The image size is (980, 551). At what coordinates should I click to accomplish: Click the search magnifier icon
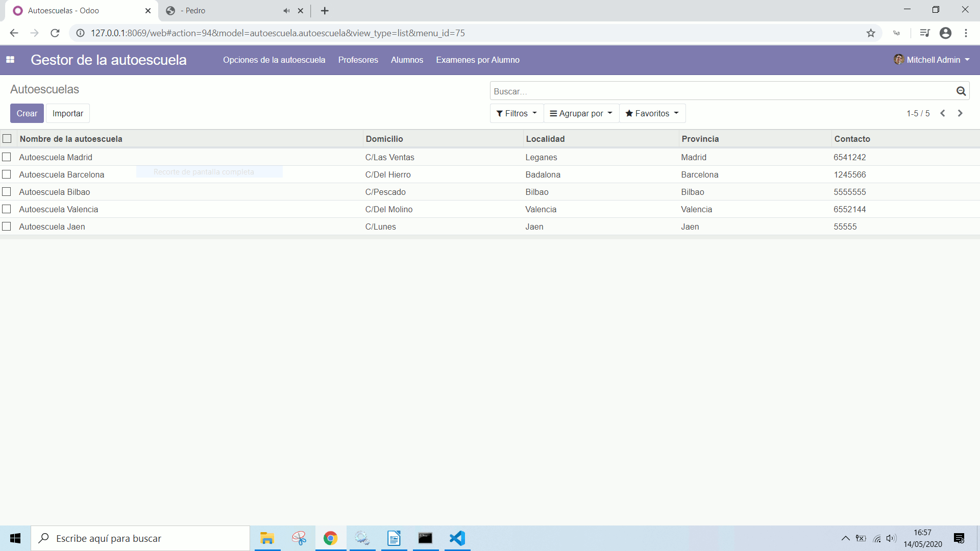tap(961, 91)
